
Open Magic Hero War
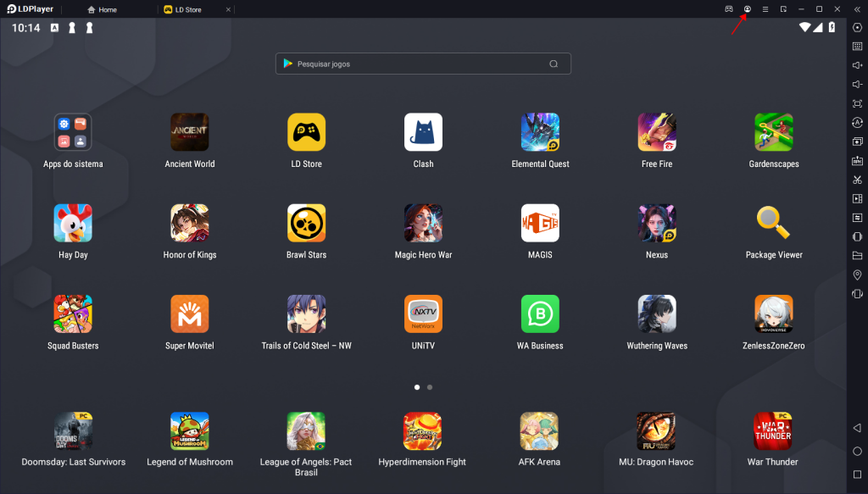tap(423, 223)
